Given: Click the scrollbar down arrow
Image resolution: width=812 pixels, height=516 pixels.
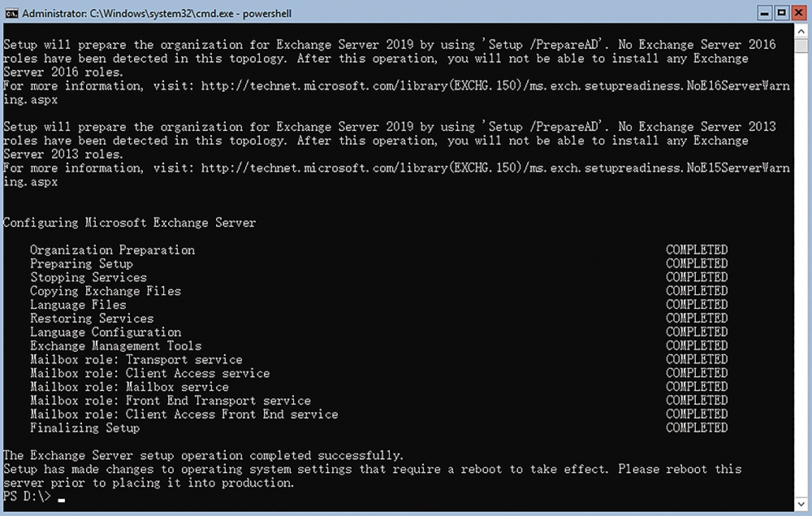Looking at the screenshot, I should [x=801, y=504].
